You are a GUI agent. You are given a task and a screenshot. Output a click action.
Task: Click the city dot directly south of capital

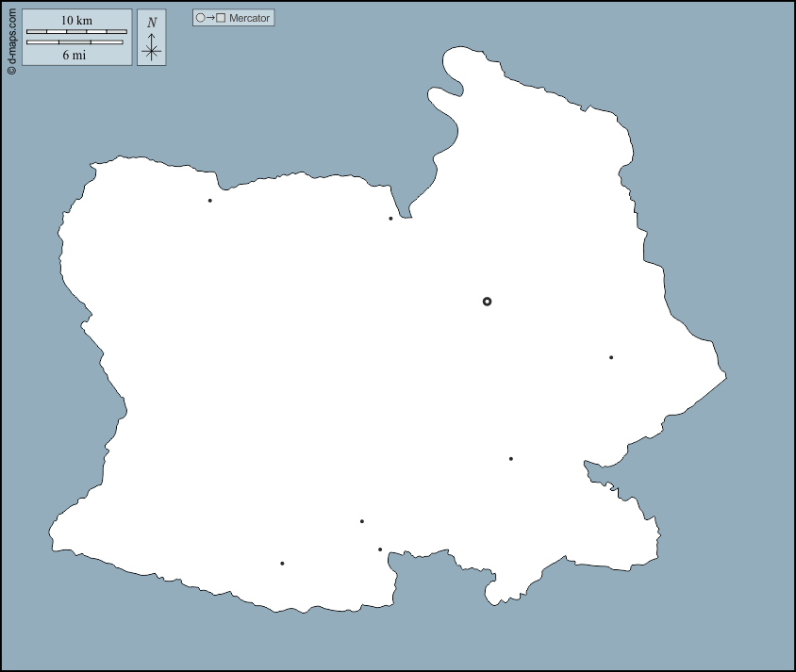click(511, 459)
